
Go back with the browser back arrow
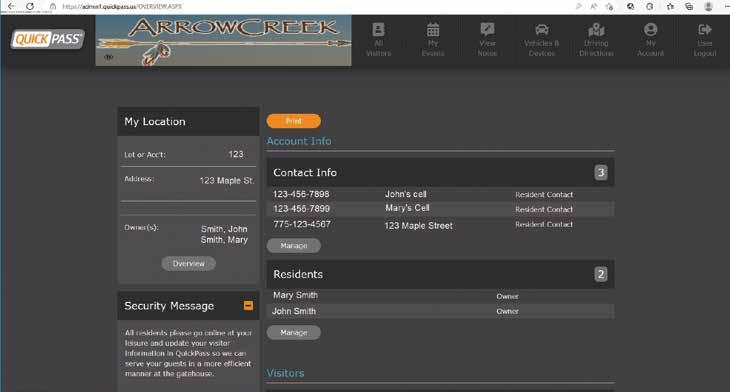coord(12,6)
